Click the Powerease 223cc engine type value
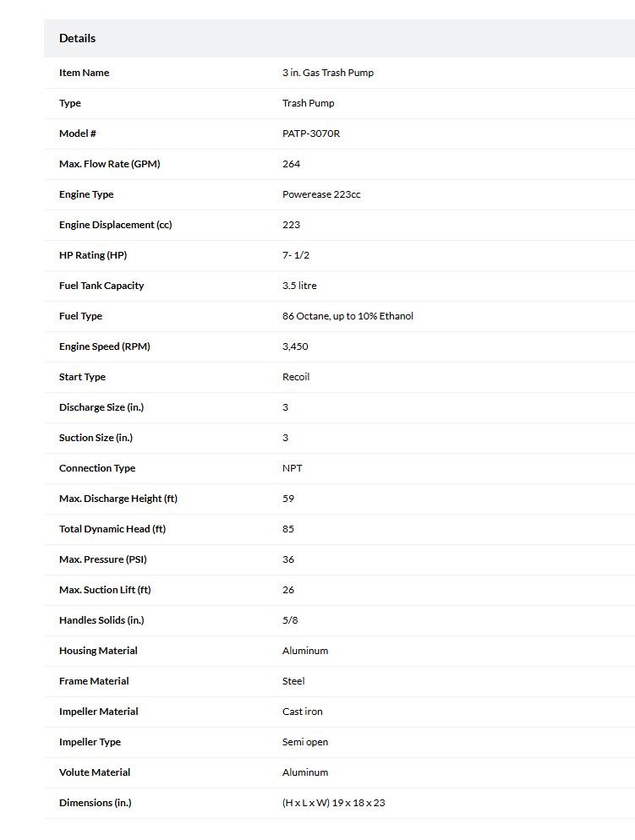635x840 pixels. 321,194
